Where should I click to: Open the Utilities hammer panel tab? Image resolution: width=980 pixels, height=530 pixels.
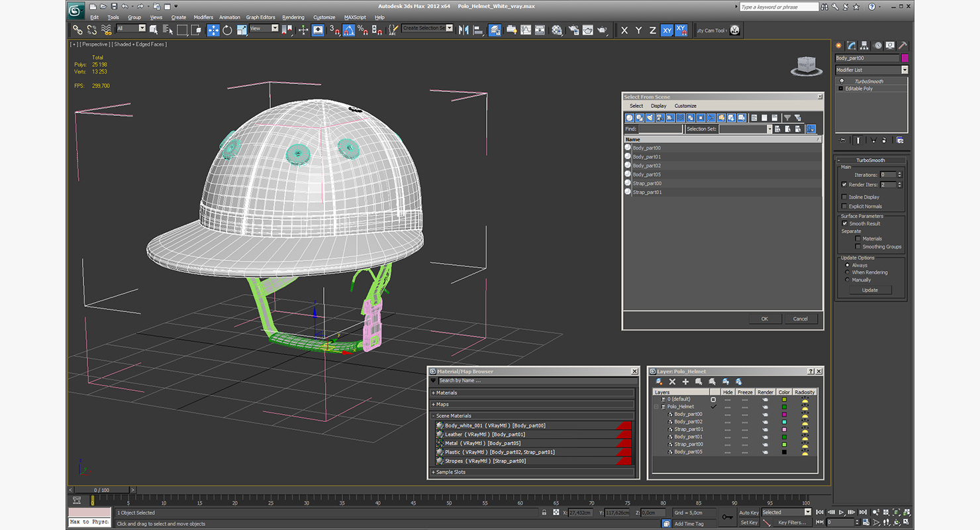tap(902, 46)
